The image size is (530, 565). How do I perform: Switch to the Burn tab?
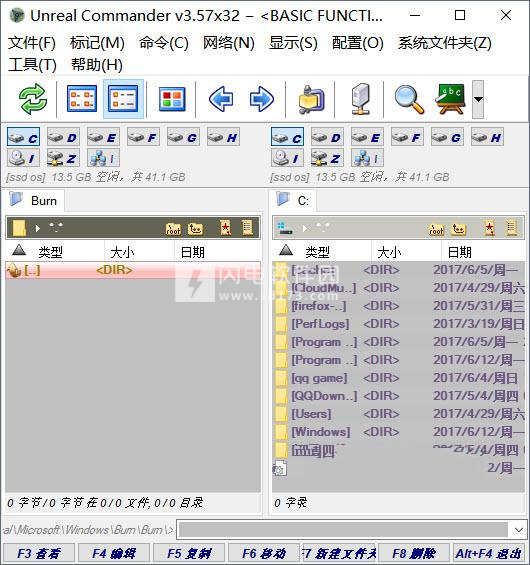tap(35, 200)
